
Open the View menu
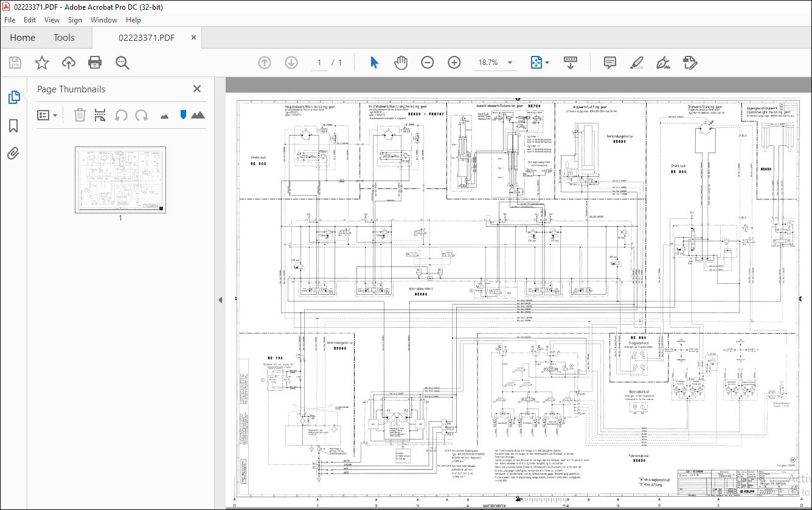coord(52,20)
